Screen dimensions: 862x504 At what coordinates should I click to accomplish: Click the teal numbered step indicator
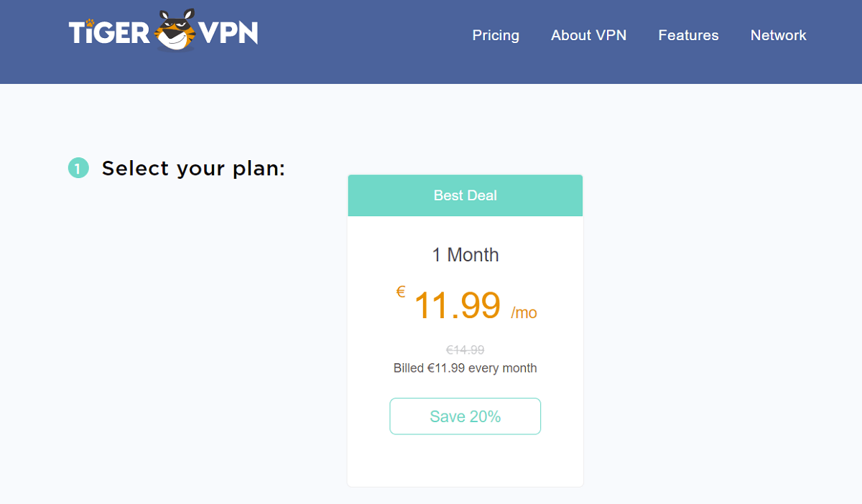[78, 167]
